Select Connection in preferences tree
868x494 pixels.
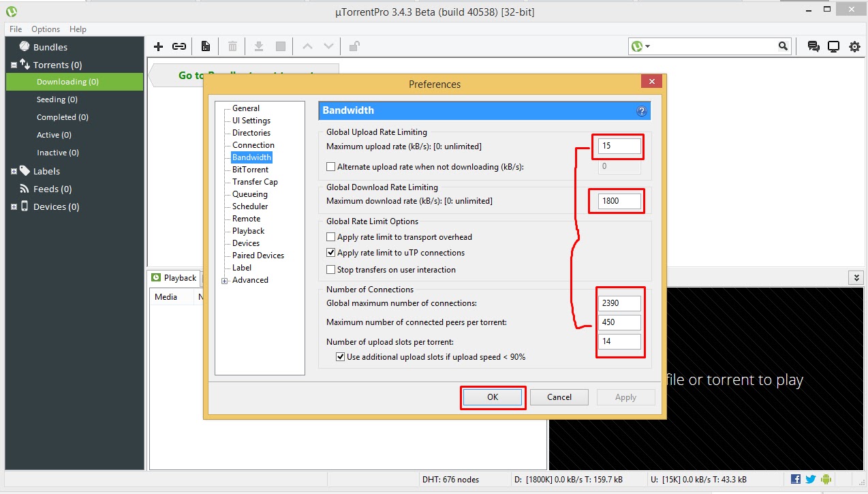tap(253, 145)
